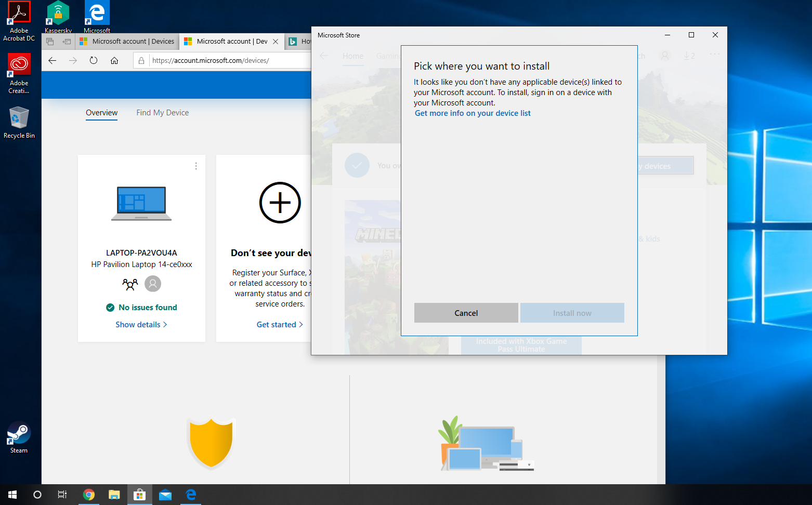
Task: Open Kaspersky desktop shortcut
Action: (x=58, y=17)
